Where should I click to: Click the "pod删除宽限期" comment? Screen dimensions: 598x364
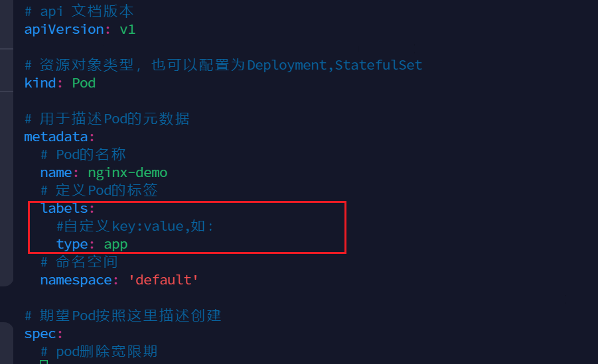tap(106, 351)
